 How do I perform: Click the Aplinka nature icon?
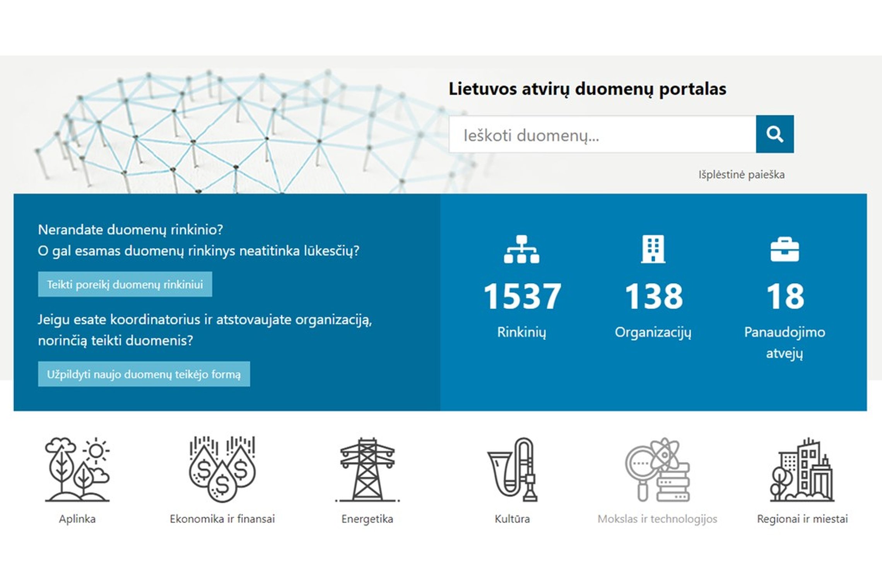pos(77,469)
